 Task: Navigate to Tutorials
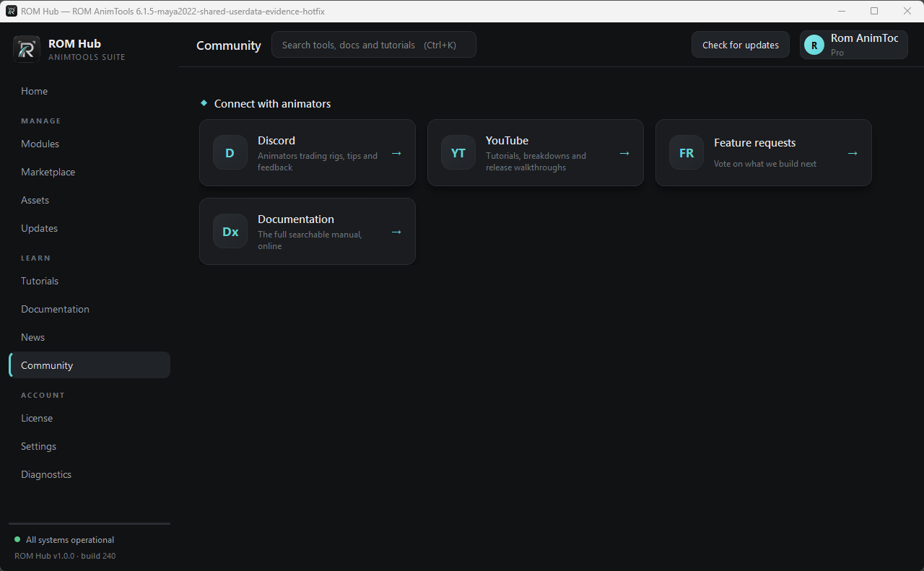(x=90, y=281)
